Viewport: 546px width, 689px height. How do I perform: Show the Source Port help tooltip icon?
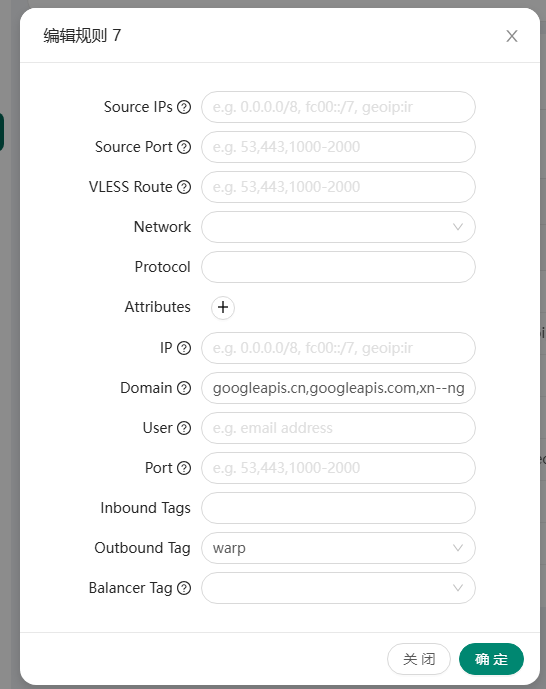tap(184, 147)
